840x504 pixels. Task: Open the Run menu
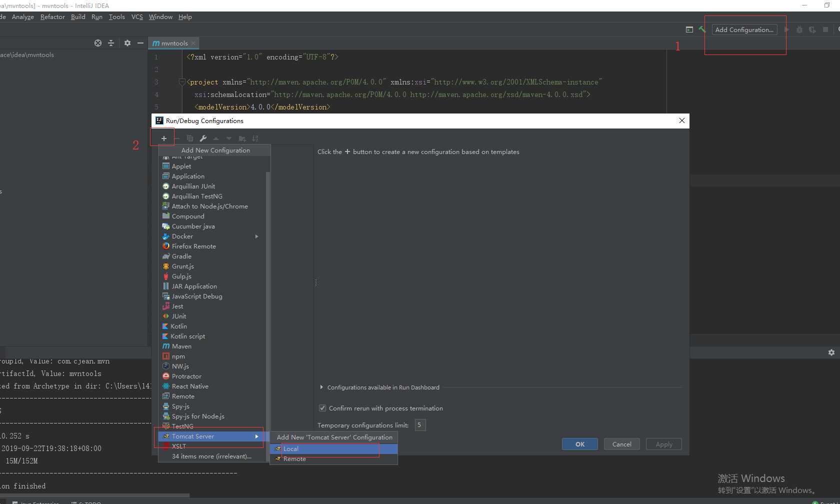click(97, 16)
